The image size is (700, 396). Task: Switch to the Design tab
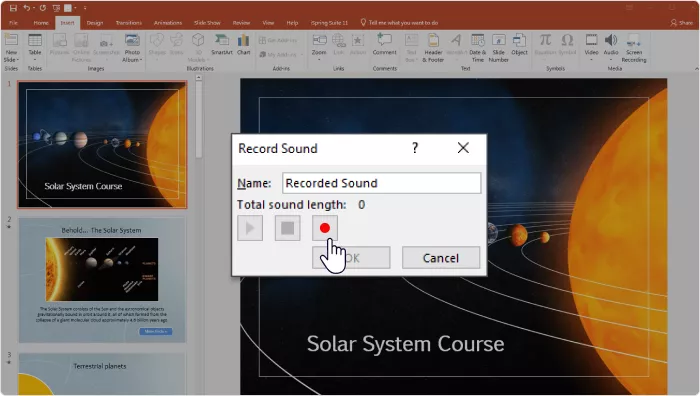coord(95,23)
